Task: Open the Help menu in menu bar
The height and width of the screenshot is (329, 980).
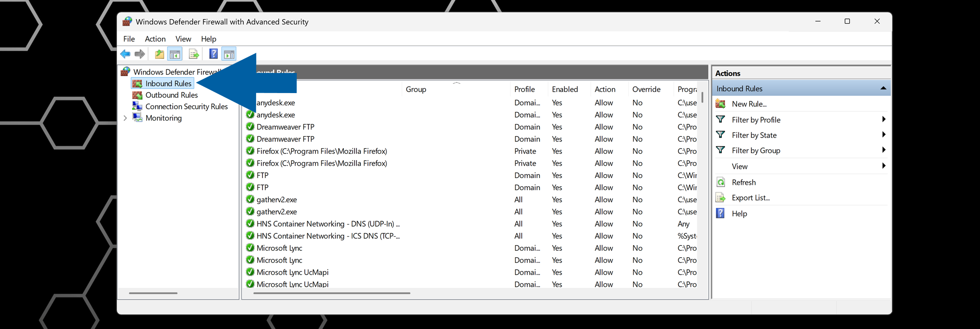Action: pyautogui.click(x=208, y=39)
